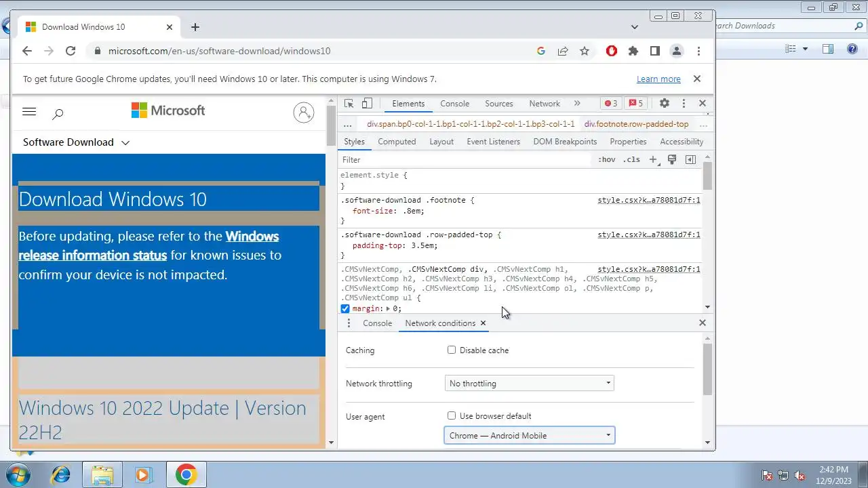Share this page via share icon
This screenshot has height=488, width=868.
click(x=563, y=51)
